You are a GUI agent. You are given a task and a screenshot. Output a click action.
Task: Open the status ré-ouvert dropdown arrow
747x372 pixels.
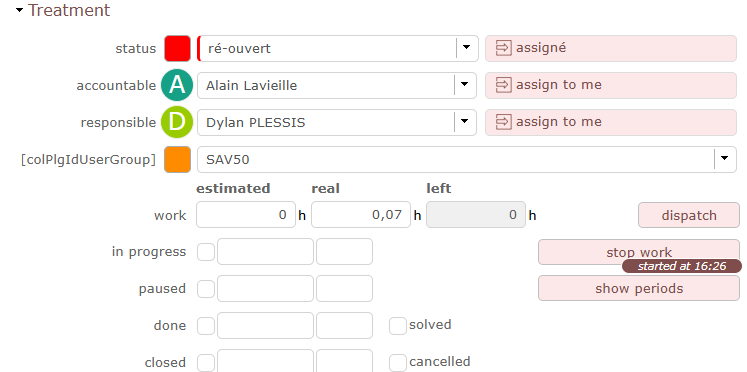point(466,48)
